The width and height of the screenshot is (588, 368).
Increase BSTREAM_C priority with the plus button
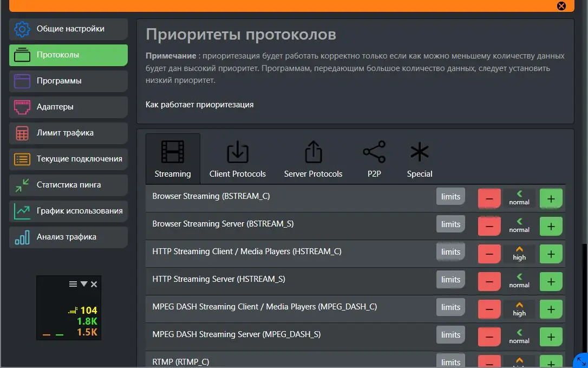tap(551, 198)
